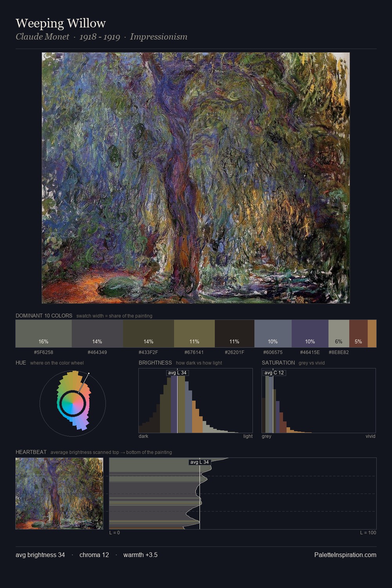The width and height of the screenshot is (392, 588).
Task: Click the 'dark' axis label under Brightness
Action: click(143, 436)
